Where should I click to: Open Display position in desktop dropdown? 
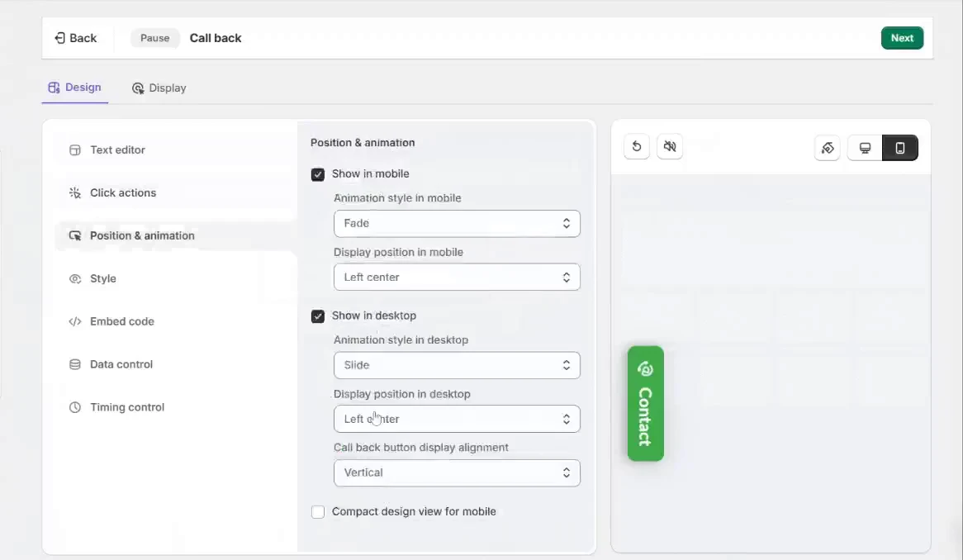click(x=457, y=420)
